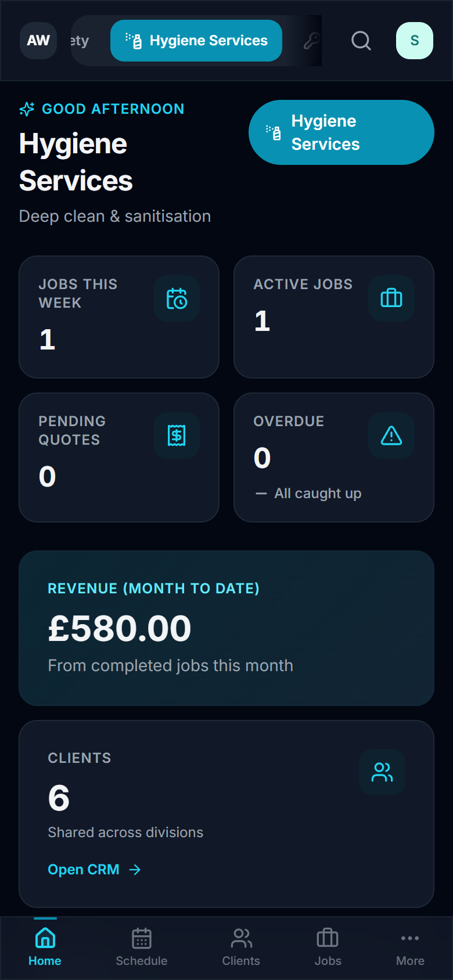
Task: Open the search magnifier icon
Action: tap(361, 41)
